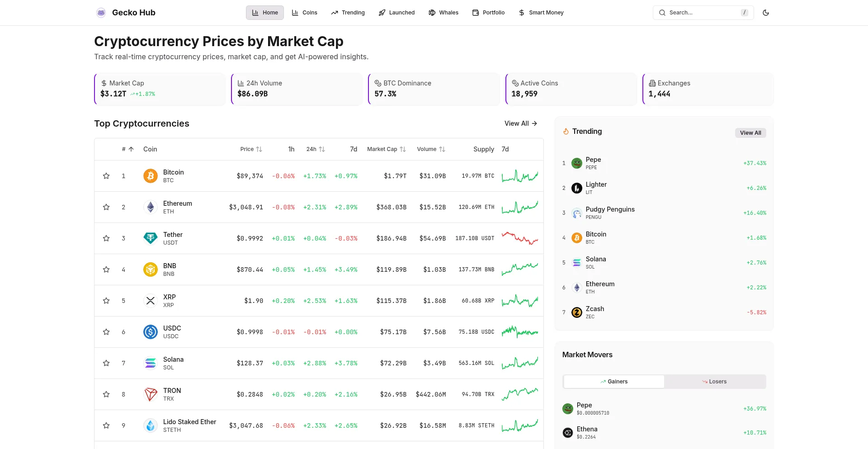Open View All link for Top Cryptocurrencies

click(520, 123)
